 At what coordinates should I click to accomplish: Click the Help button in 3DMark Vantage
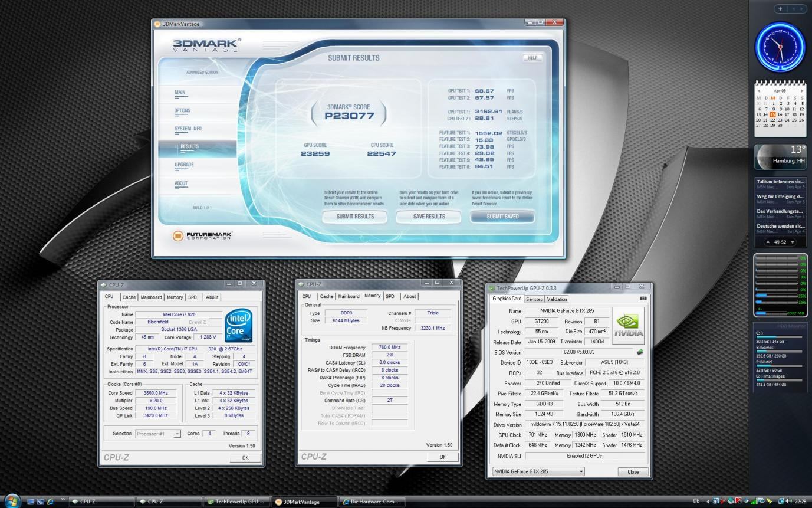point(531,58)
